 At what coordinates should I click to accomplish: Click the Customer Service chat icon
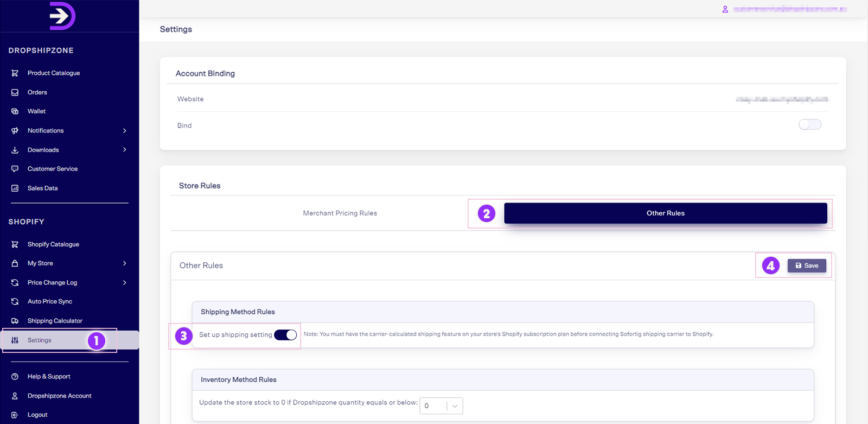click(15, 169)
